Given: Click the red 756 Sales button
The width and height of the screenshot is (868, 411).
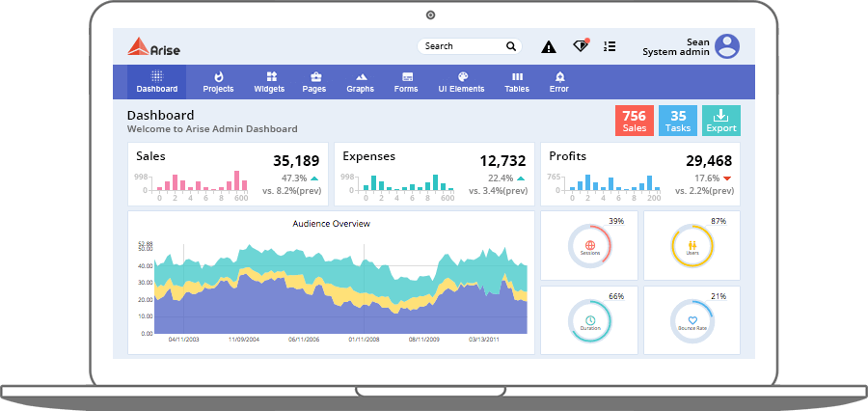Looking at the screenshot, I should (635, 121).
